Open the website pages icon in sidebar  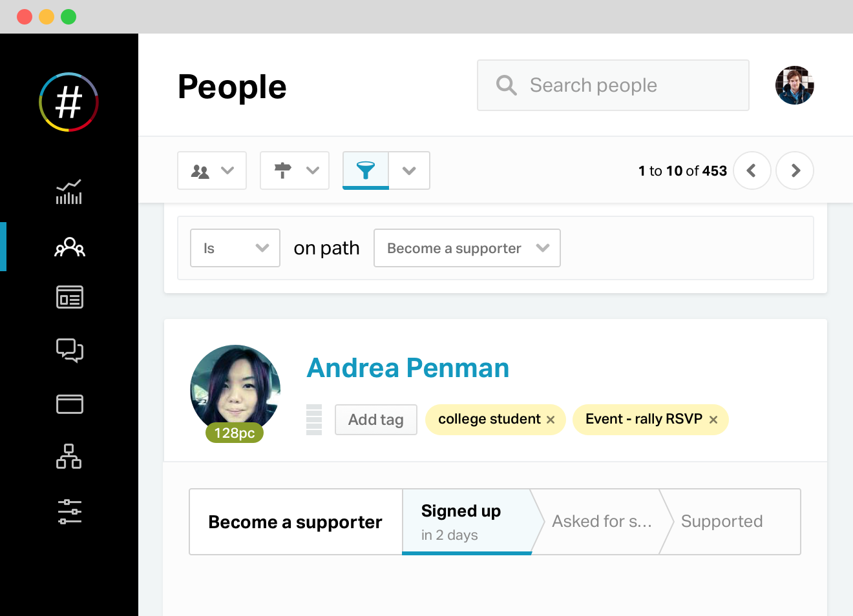coord(69,297)
